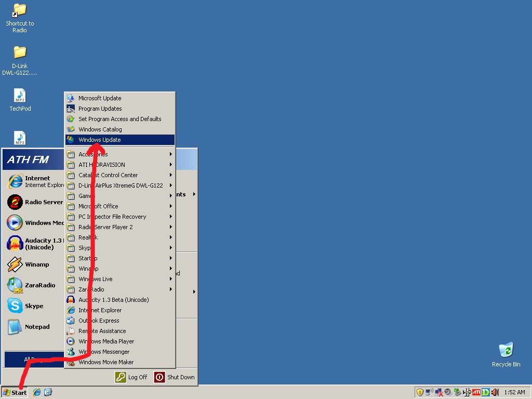Click the volume speaker tray icon
Viewport: 532px width, 399px height.
[495, 392]
